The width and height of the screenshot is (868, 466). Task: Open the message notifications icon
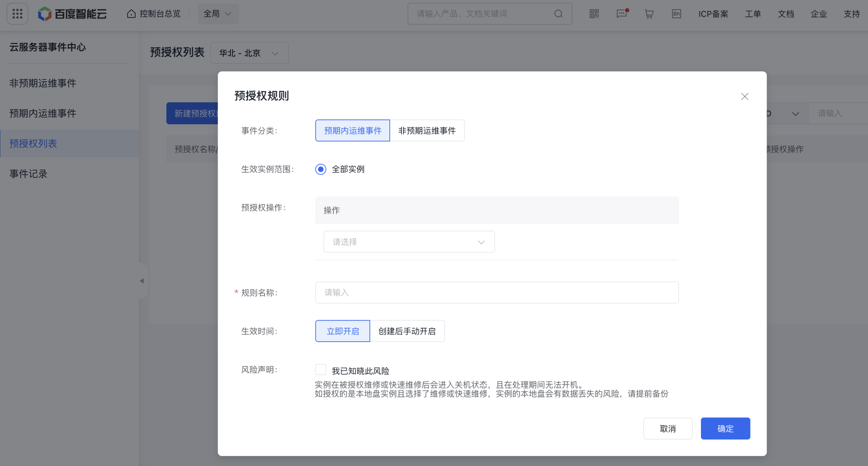pyautogui.click(x=622, y=14)
